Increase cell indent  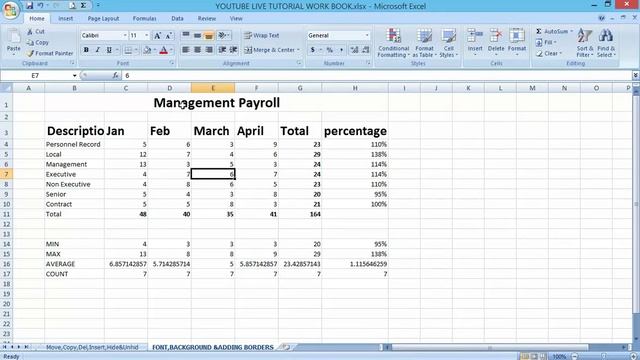pos(233,50)
